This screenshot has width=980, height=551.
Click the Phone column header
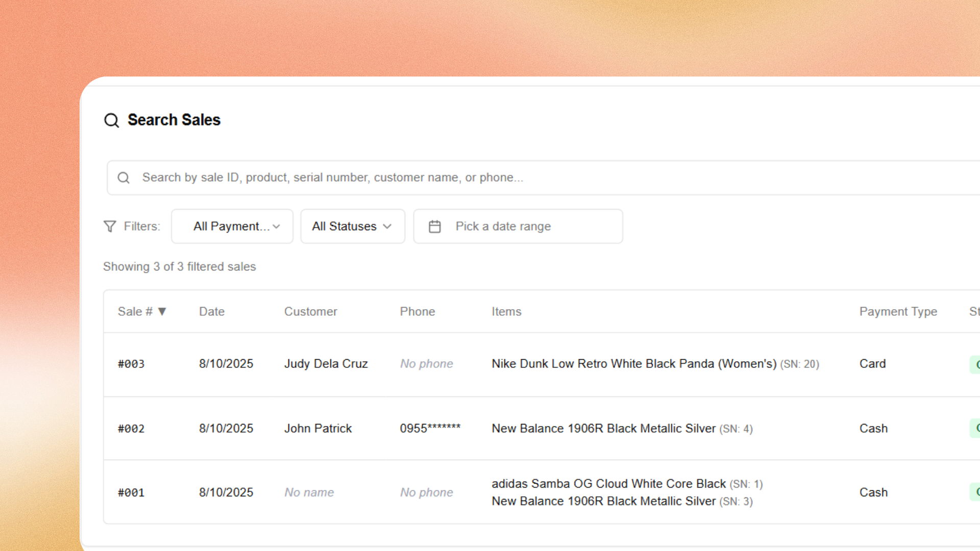417,312
